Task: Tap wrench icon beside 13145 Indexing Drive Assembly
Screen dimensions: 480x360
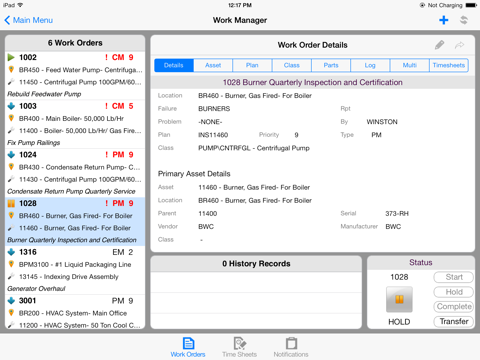Action: (11, 276)
